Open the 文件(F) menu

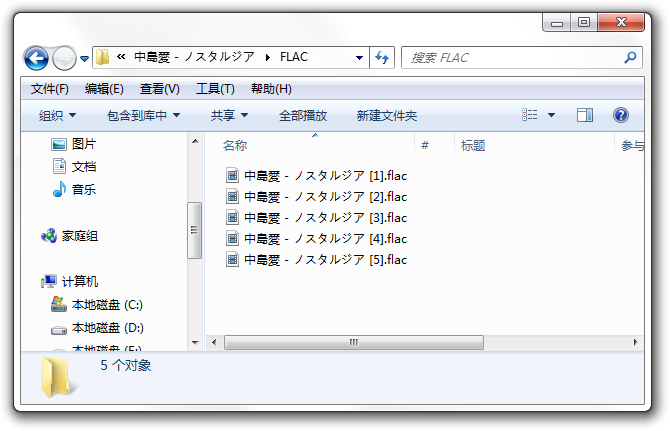click(x=50, y=88)
